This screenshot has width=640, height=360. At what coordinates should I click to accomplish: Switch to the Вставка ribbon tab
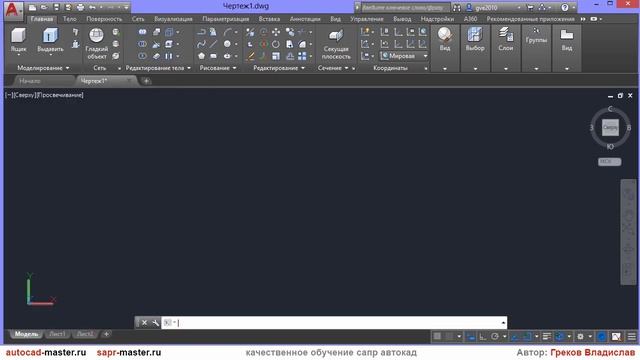(x=269, y=19)
